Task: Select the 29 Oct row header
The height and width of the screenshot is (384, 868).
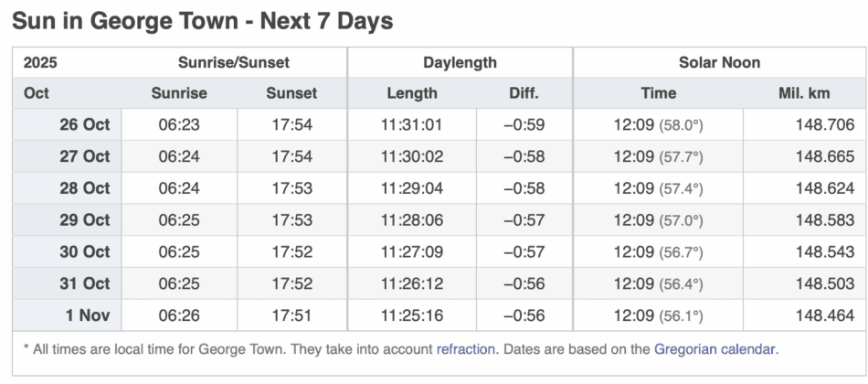Action: tap(83, 220)
